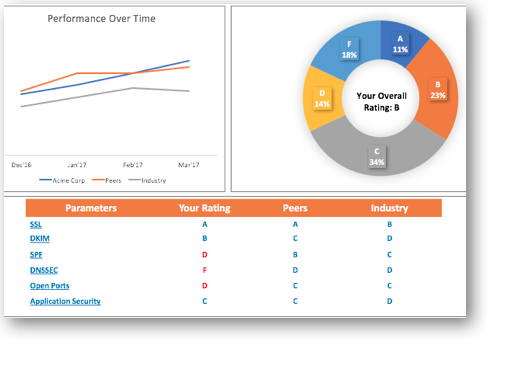This screenshot has height=367, width=513.
Task: Click the SPF row red 'D' rating
Action: pos(205,255)
